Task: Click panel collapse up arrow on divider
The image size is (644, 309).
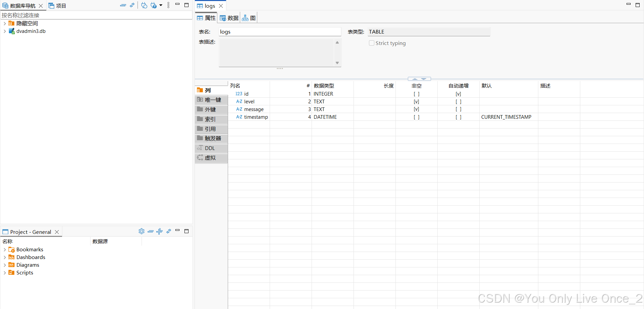Action: click(x=415, y=79)
